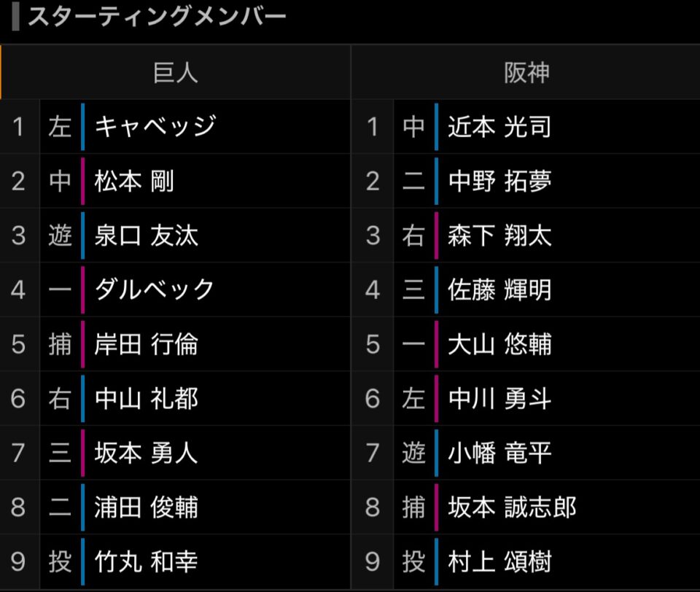Open player キャベッジ in the 巨人 lineup

point(155,127)
